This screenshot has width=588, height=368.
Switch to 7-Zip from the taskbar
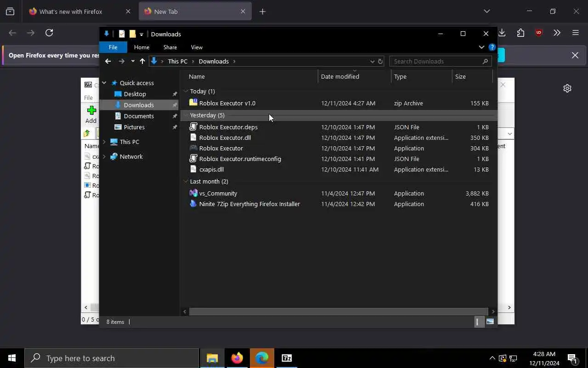[x=287, y=358]
